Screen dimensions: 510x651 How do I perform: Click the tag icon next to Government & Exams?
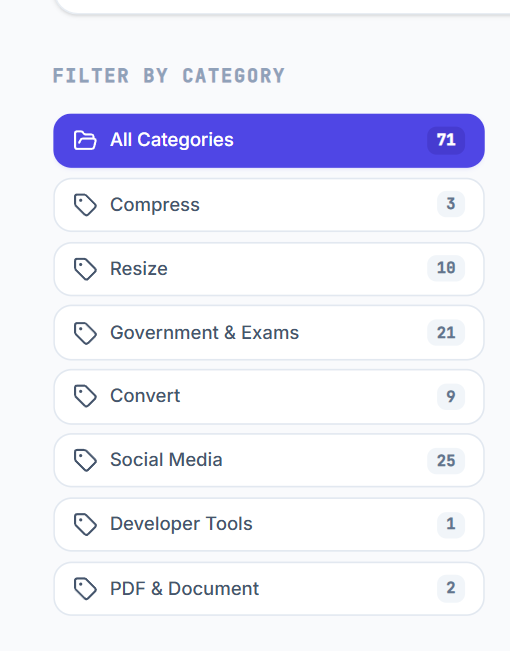tap(85, 333)
